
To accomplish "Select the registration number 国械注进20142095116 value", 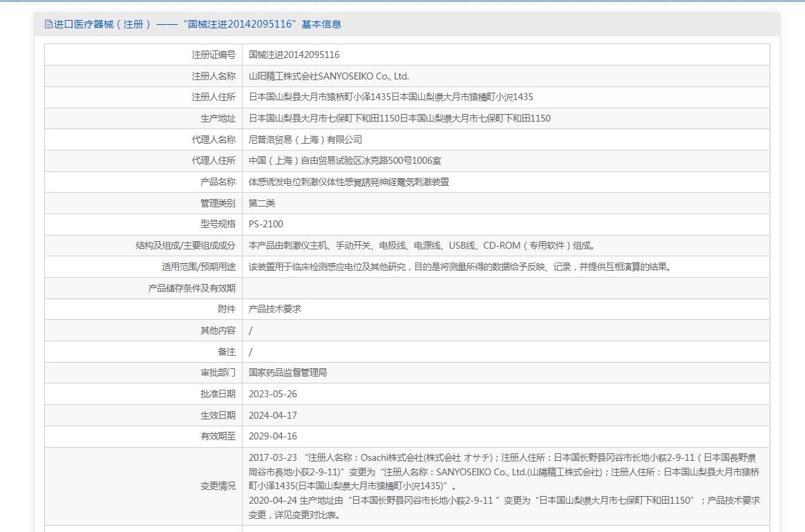I will point(294,55).
